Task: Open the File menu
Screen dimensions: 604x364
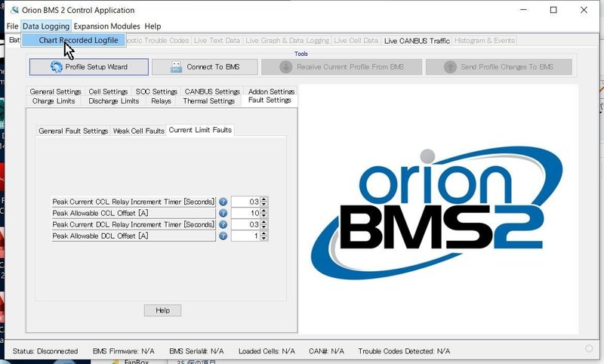Action: 12,26
